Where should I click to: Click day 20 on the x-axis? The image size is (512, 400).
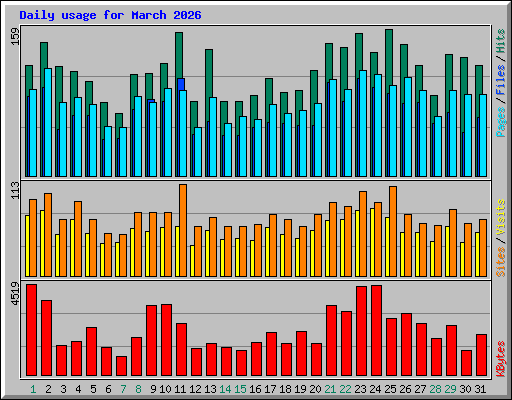click(315, 389)
